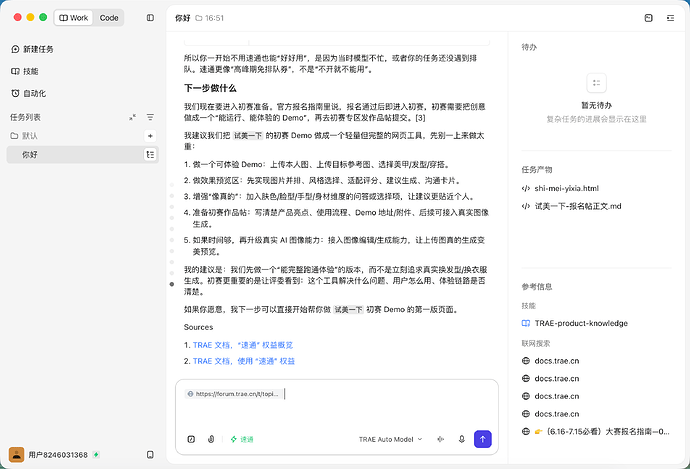Screen dimensions: 690x469
Task: Click the 任务产物 section heading
Action: pos(537,169)
